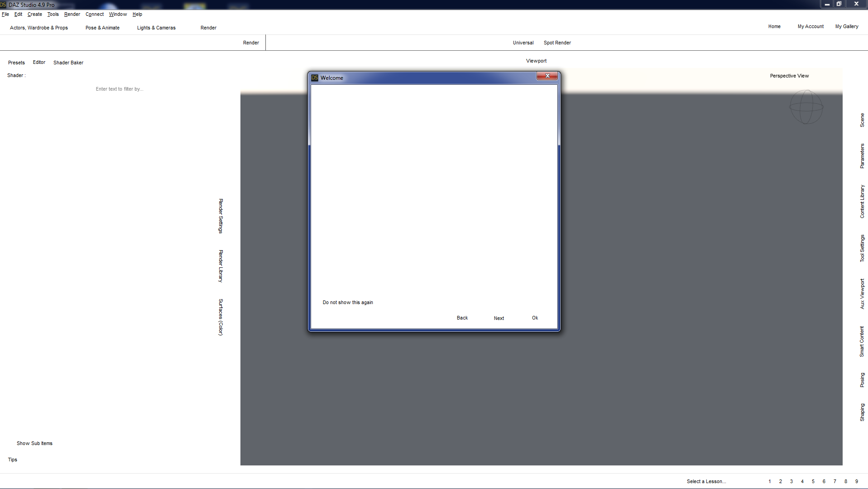Click the shader filter text field

(120, 89)
